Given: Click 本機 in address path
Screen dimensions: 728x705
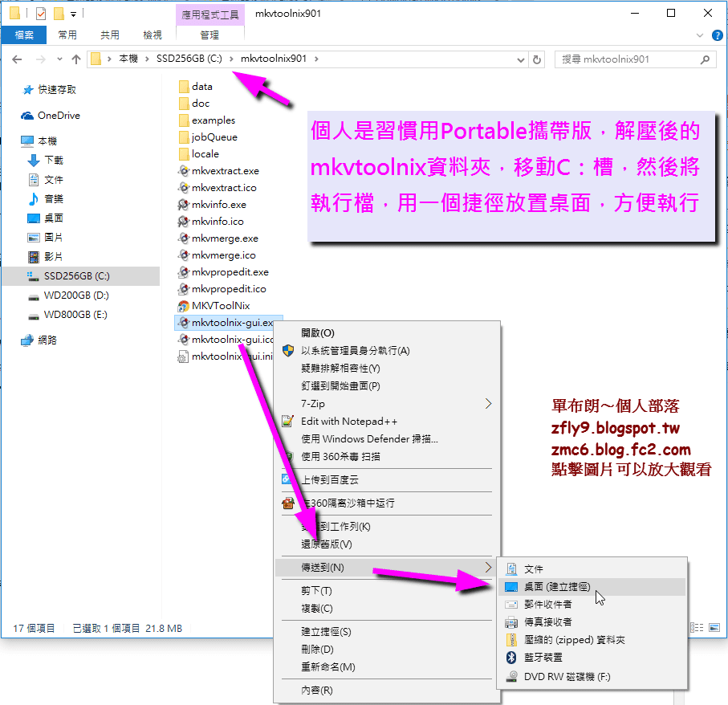Looking at the screenshot, I should tap(128, 59).
